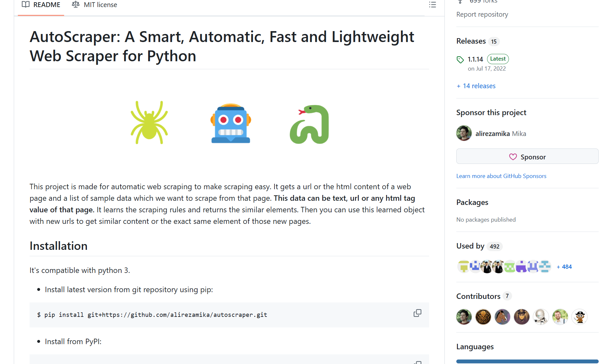The width and height of the screenshot is (616, 364).
Task: Click the Sponsor button
Action: (x=527, y=157)
